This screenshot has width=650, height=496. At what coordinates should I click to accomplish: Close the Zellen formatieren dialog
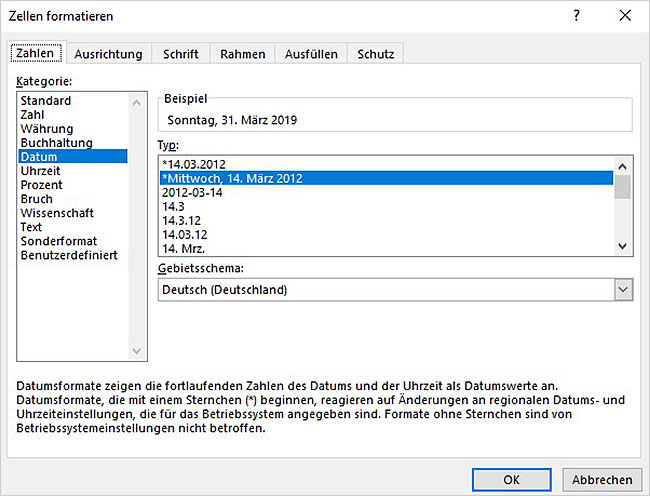point(625,16)
